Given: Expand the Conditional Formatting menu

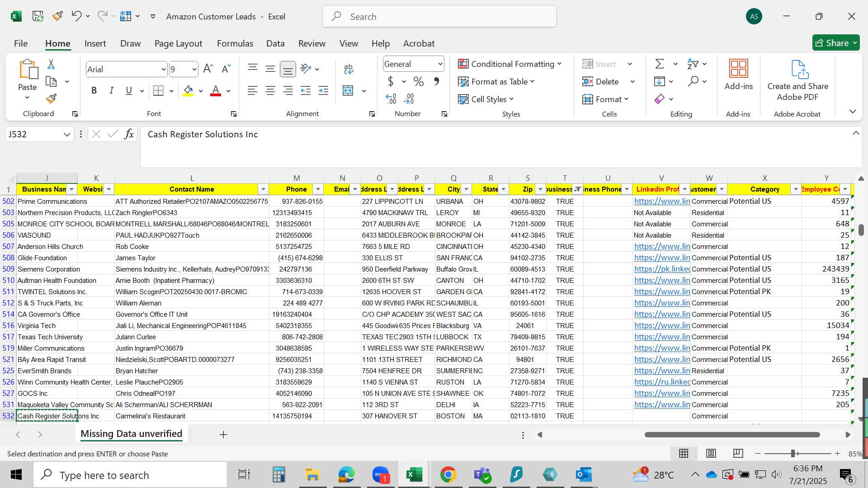Looking at the screenshot, I should point(509,64).
